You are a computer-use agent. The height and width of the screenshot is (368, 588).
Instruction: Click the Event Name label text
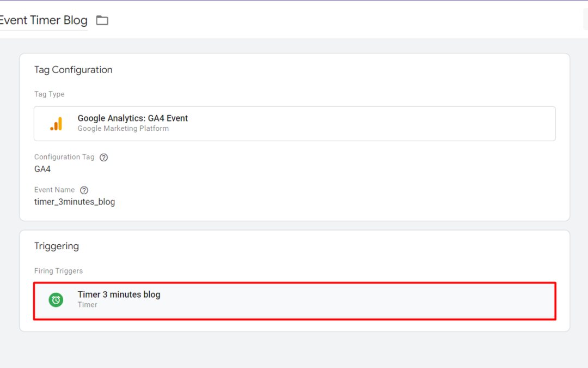pyautogui.click(x=54, y=190)
